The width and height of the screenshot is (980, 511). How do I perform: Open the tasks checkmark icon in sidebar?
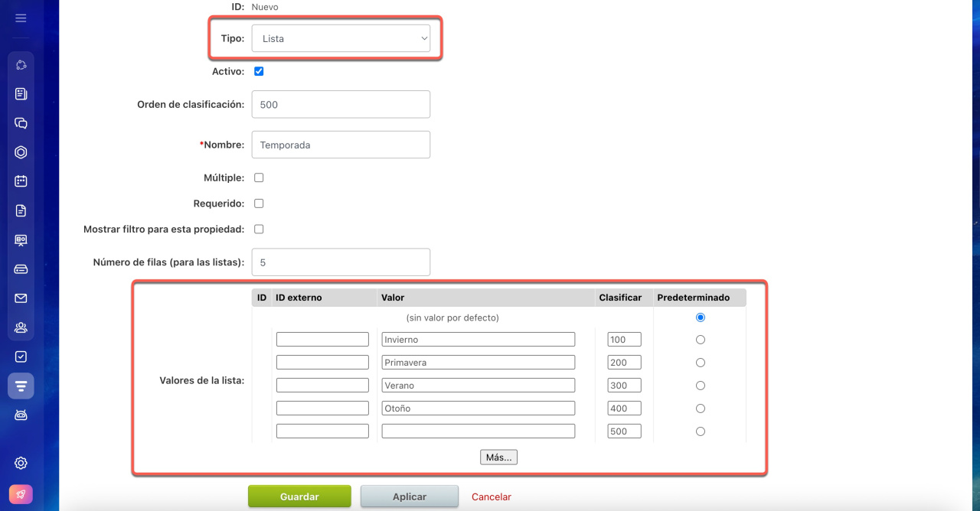click(21, 356)
